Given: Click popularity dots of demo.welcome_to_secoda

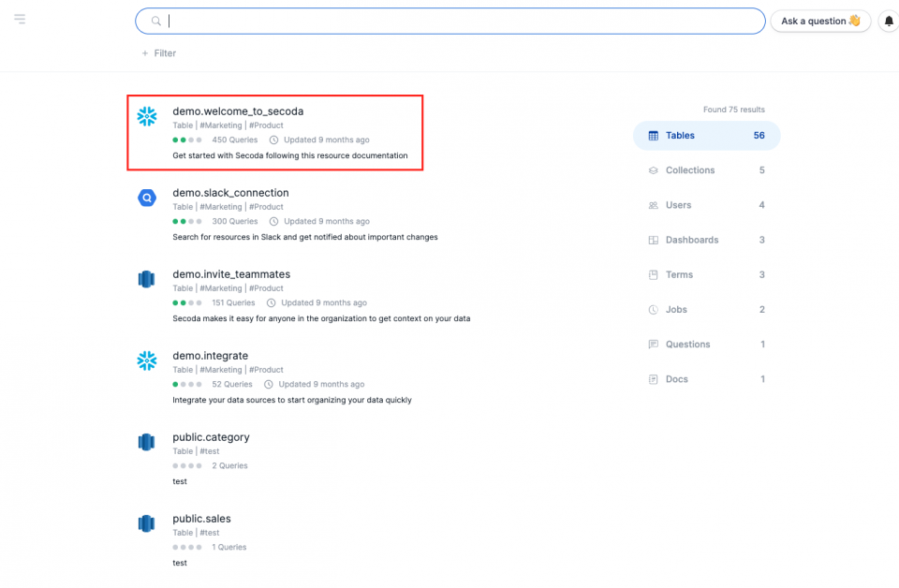Looking at the screenshot, I should 187,140.
